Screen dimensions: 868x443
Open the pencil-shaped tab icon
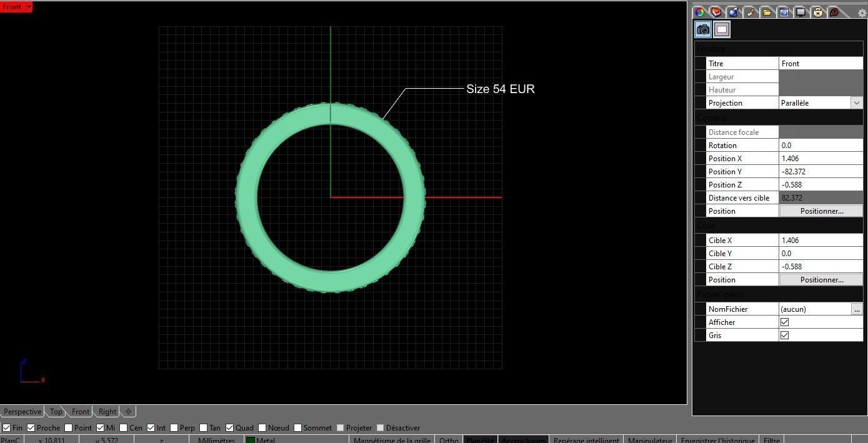(751, 12)
